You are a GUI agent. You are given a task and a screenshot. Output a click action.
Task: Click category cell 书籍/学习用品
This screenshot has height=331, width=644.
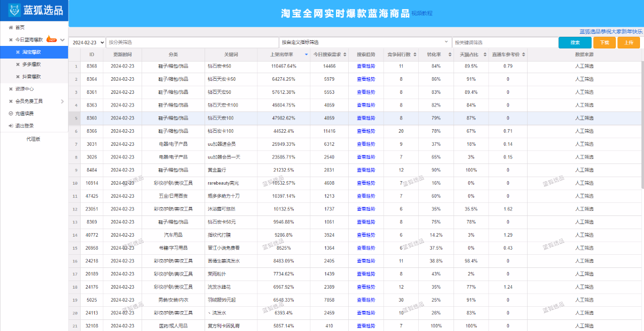point(173,248)
